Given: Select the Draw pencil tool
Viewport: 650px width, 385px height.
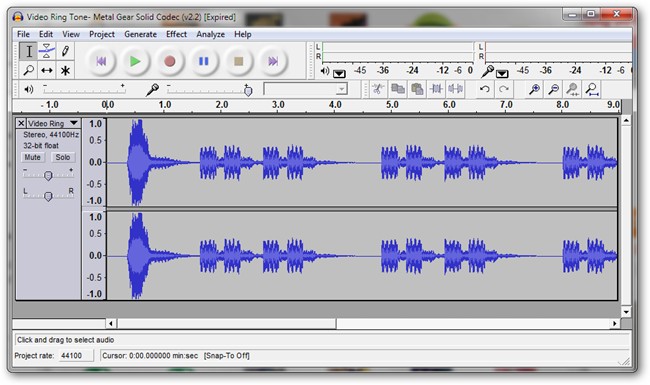Looking at the screenshot, I should pos(65,52).
